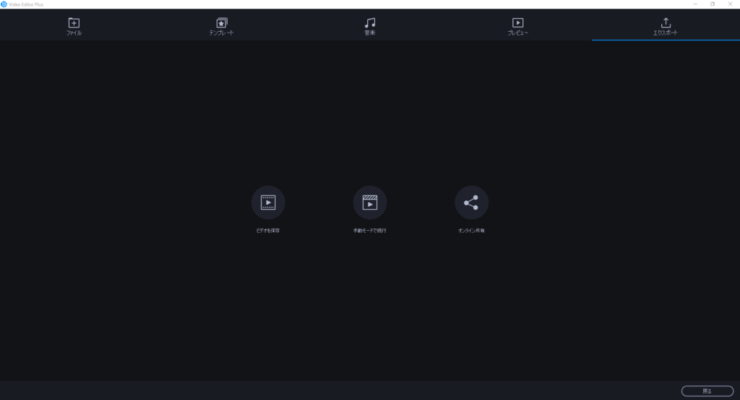Click the 戻る back button
The height and width of the screenshot is (400, 740).
(707, 391)
